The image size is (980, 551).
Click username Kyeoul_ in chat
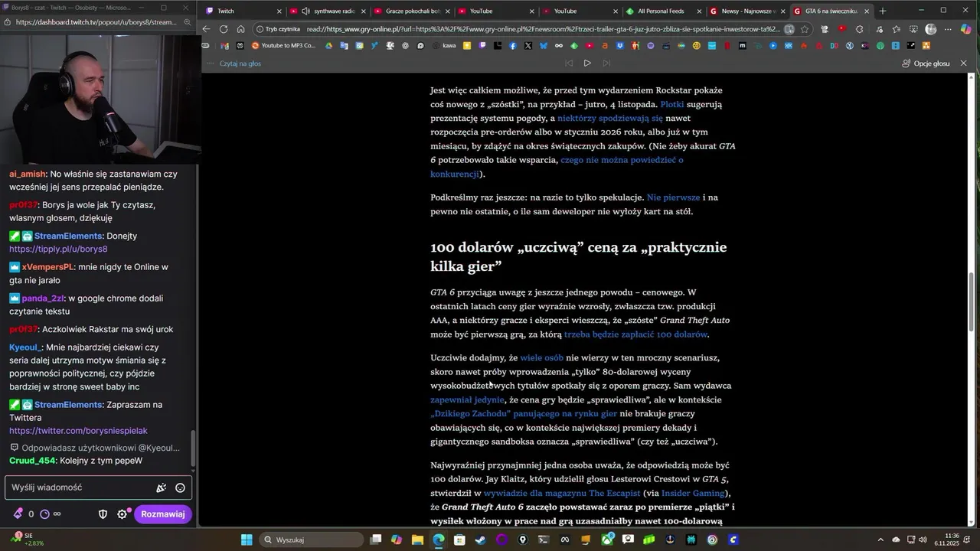point(25,347)
